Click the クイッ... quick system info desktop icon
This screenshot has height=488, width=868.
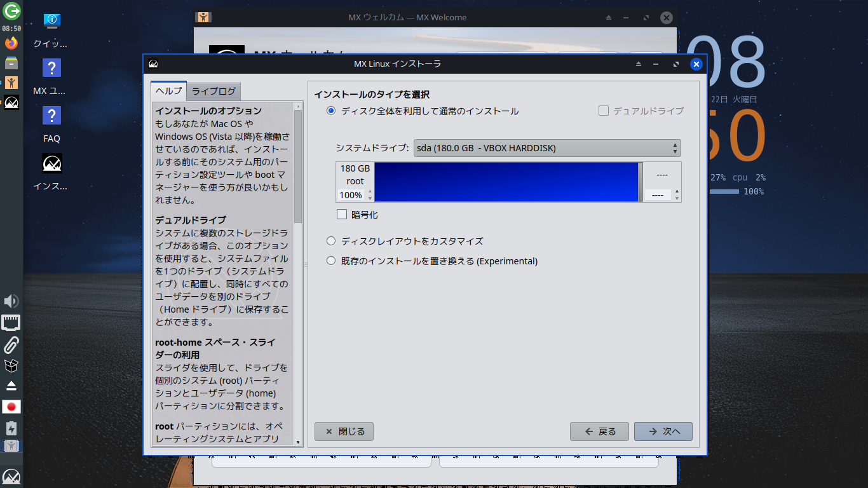click(51, 29)
